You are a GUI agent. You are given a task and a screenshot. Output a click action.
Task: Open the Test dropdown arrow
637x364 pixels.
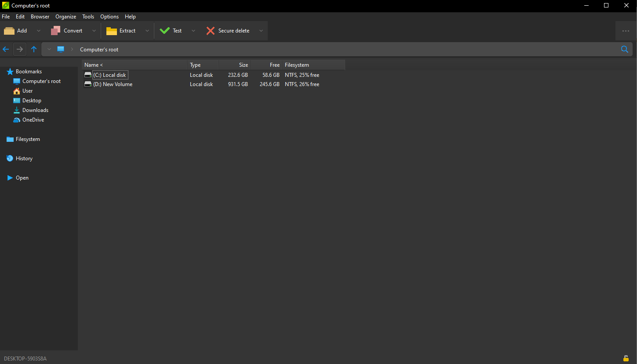pos(193,31)
